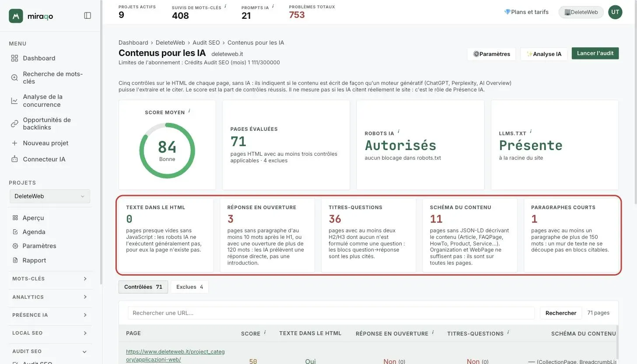Image resolution: width=637 pixels, height=364 pixels.
Task: Expand the Mots-clés sidebar section
Action: [x=50, y=279]
